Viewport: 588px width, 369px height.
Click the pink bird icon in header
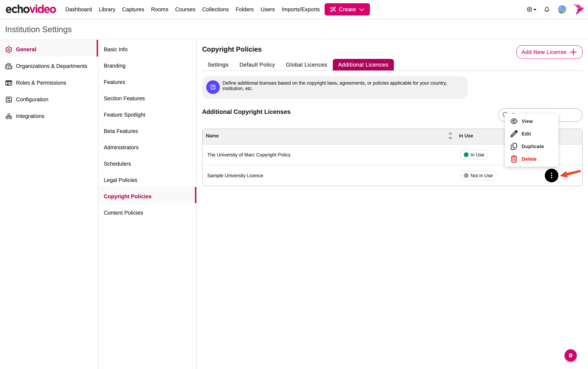pos(578,9)
